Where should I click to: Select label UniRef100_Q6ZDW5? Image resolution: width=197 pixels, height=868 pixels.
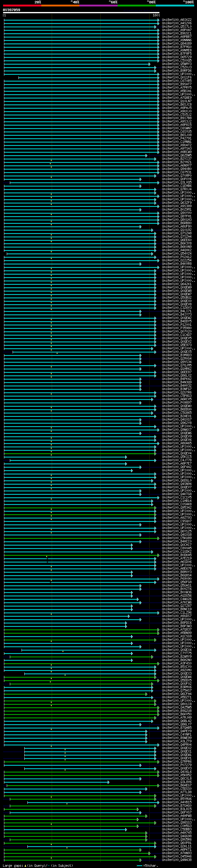pos(177,155)
